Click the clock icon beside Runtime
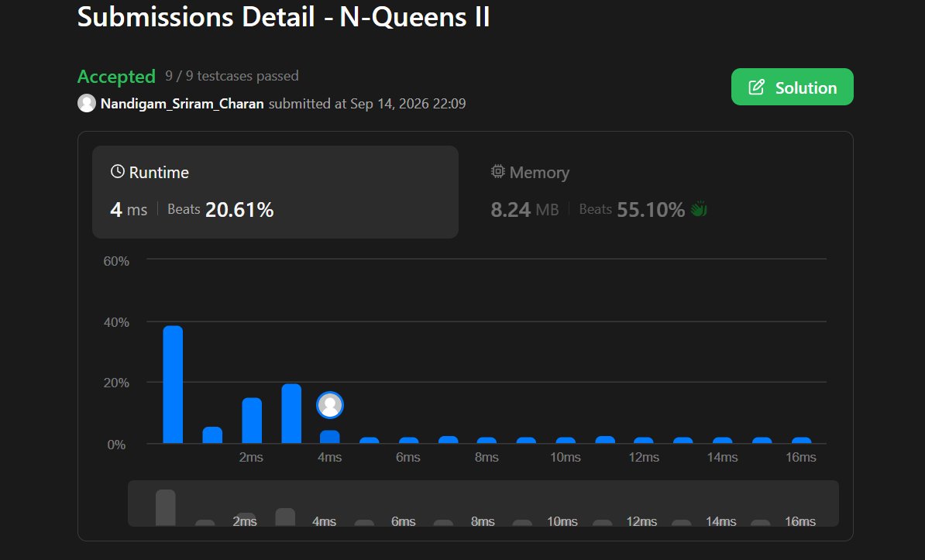Screen dimensions: 925x560 118,172
